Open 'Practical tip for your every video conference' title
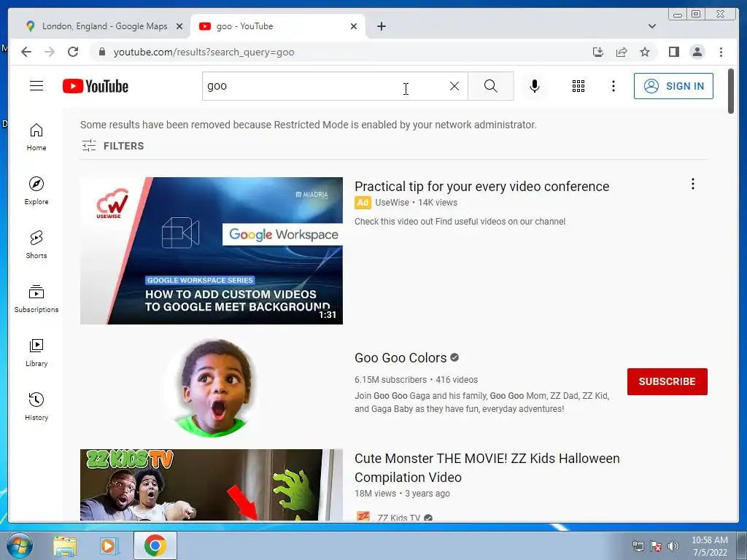This screenshot has height=560, width=747. click(481, 186)
